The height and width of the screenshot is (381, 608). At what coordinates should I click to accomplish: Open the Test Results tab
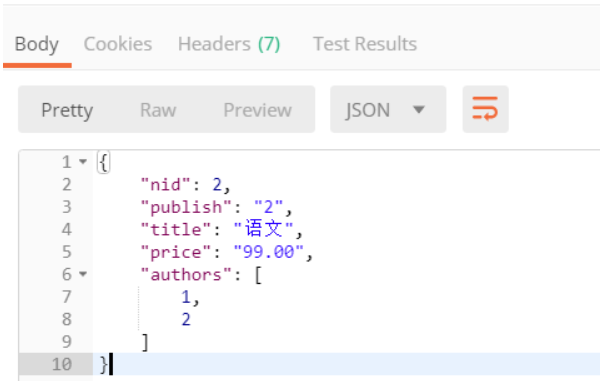click(x=365, y=44)
